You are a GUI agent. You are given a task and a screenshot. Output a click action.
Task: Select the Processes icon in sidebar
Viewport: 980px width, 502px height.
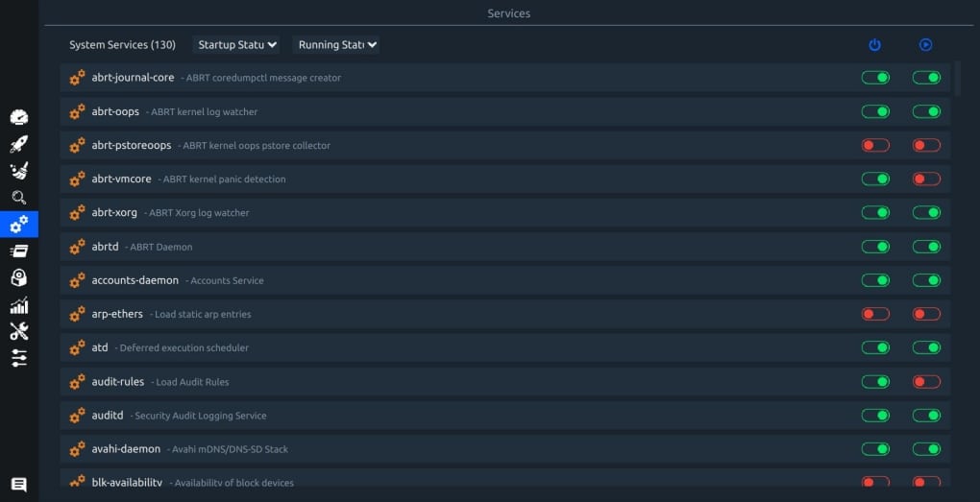click(19, 251)
